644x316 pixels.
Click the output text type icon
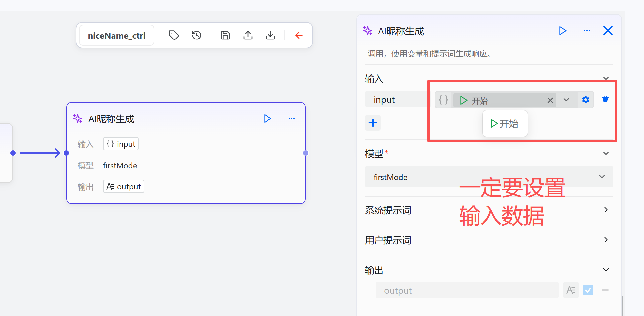pos(571,290)
